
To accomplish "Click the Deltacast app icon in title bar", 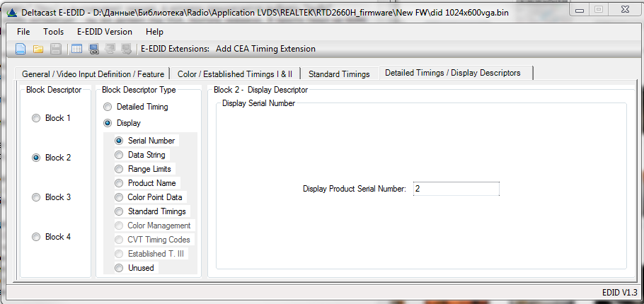I will pyautogui.click(x=11, y=11).
